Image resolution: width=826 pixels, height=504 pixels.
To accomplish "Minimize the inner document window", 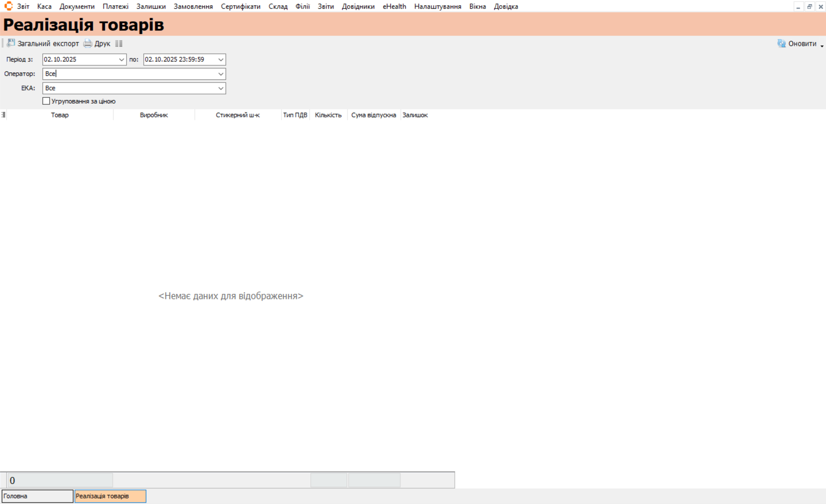I will [798, 7].
